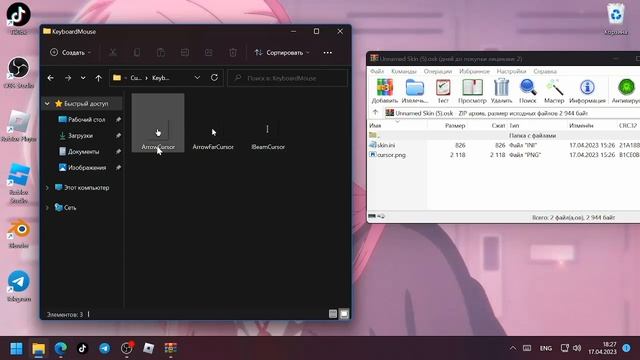Click Извлечь in WinRAR toolbar
This screenshot has width=640, height=360.
click(415, 91)
